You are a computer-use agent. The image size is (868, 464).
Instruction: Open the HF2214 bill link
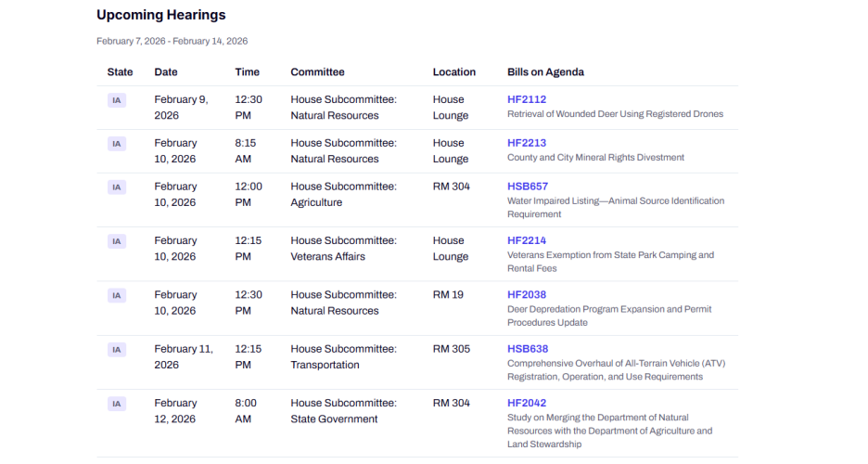click(x=526, y=240)
